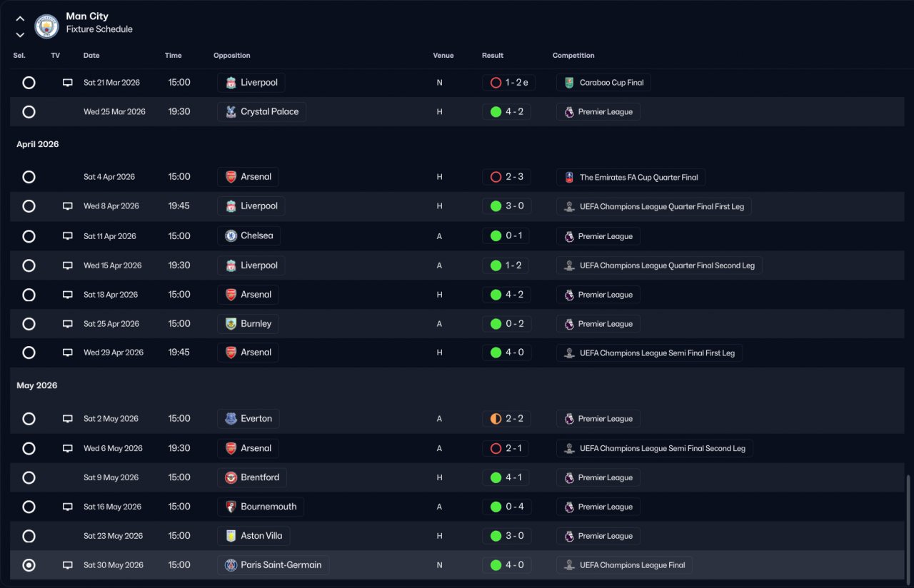Image resolution: width=914 pixels, height=588 pixels.
Task: Sort by the Competition column header
Action: pos(573,56)
